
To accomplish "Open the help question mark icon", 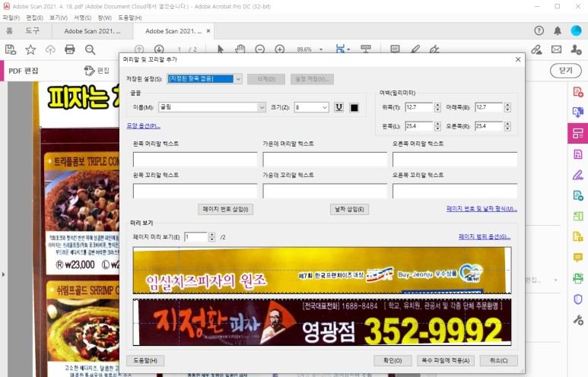I will click(539, 30).
